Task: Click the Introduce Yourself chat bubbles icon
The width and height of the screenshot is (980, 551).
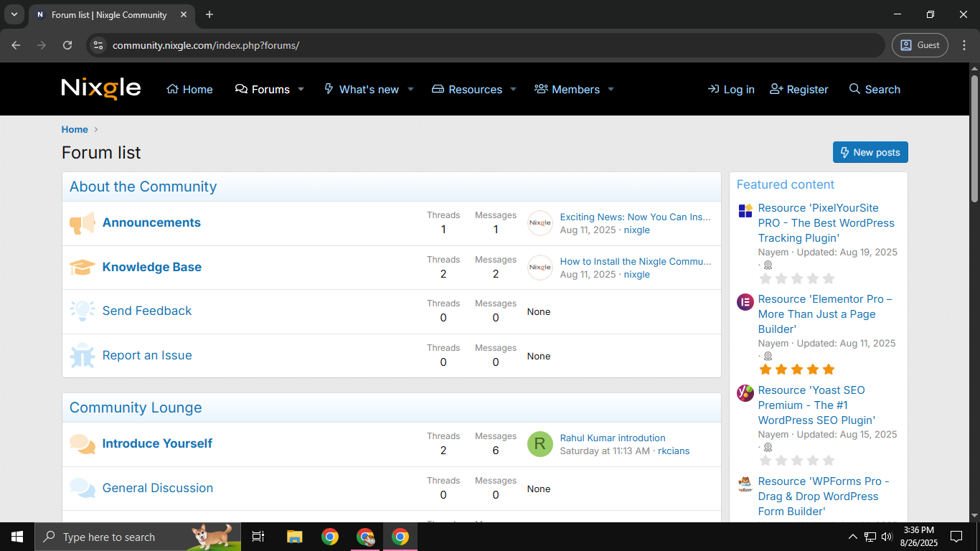Action: (x=83, y=444)
